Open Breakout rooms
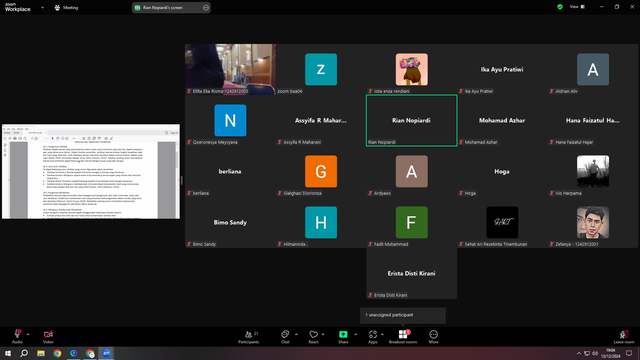Screen dimensions: 640x360 click(x=403, y=337)
